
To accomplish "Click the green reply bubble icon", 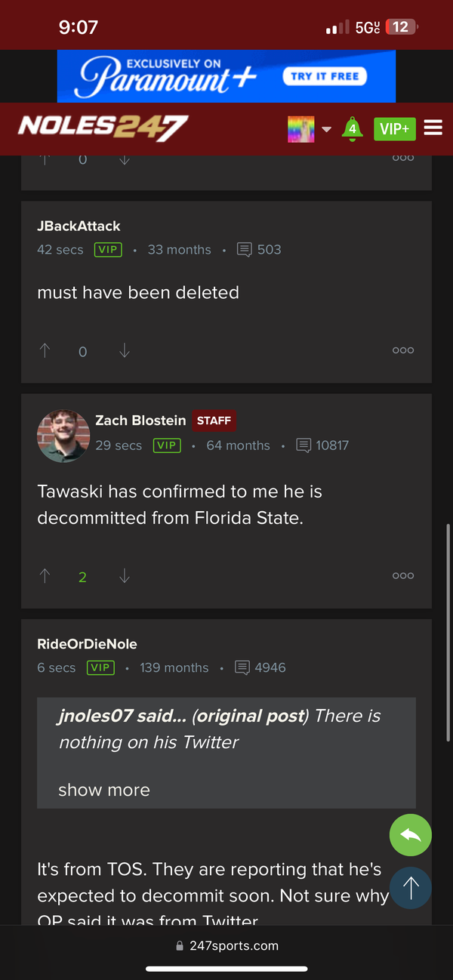I will [x=410, y=835].
